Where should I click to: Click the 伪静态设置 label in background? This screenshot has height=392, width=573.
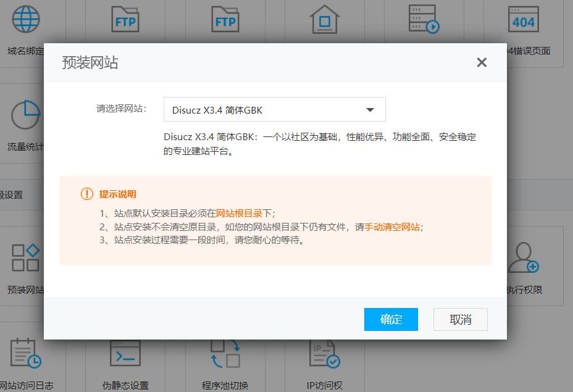(125, 385)
